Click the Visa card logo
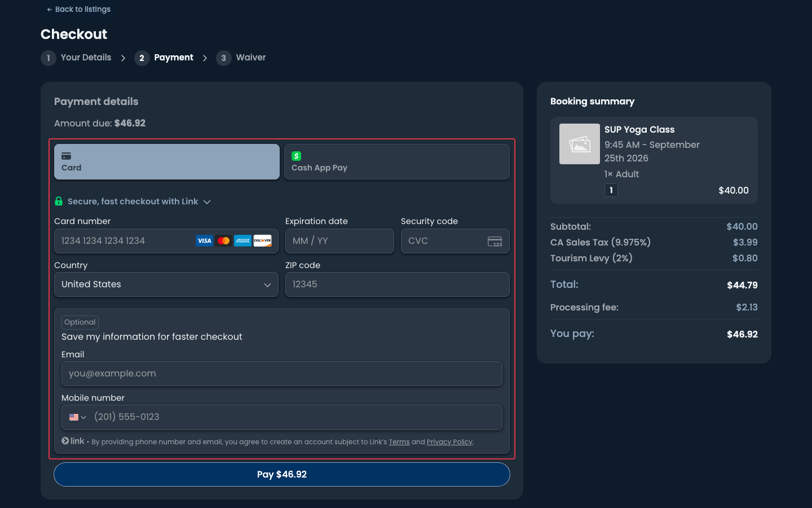812x508 pixels. (x=204, y=241)
